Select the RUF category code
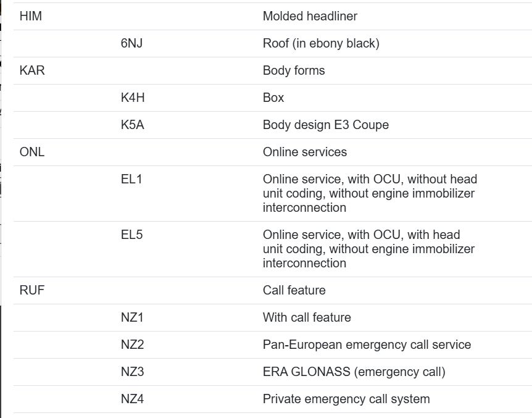The image size is (532, 418). [x=32, y=290]
